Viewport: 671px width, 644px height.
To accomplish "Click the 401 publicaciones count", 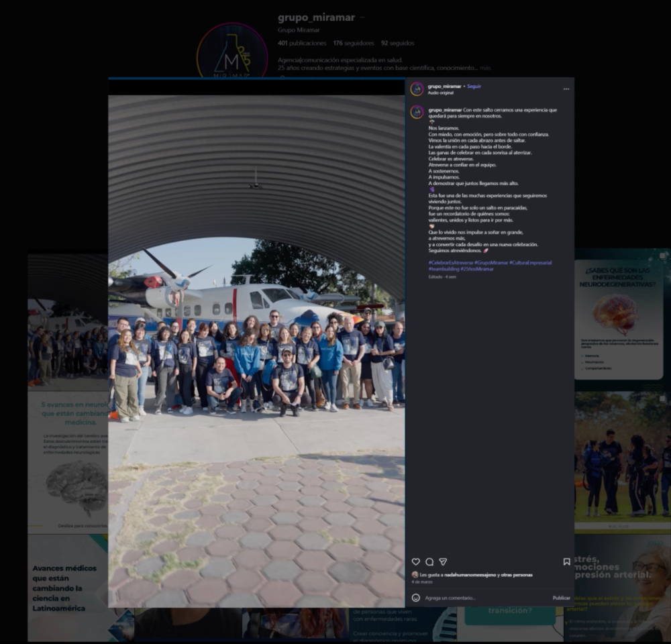I will [302, 43].
